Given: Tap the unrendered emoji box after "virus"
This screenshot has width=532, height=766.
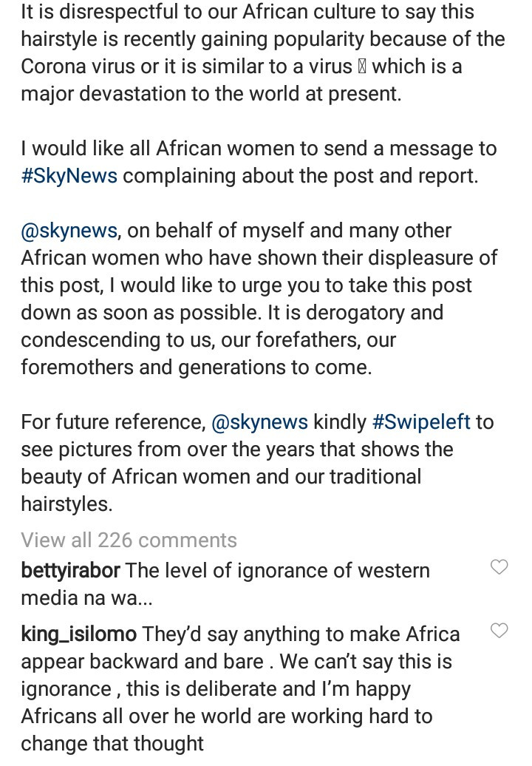Looking at the screenshot, I should pyautogui.click(x=361, y=67).
